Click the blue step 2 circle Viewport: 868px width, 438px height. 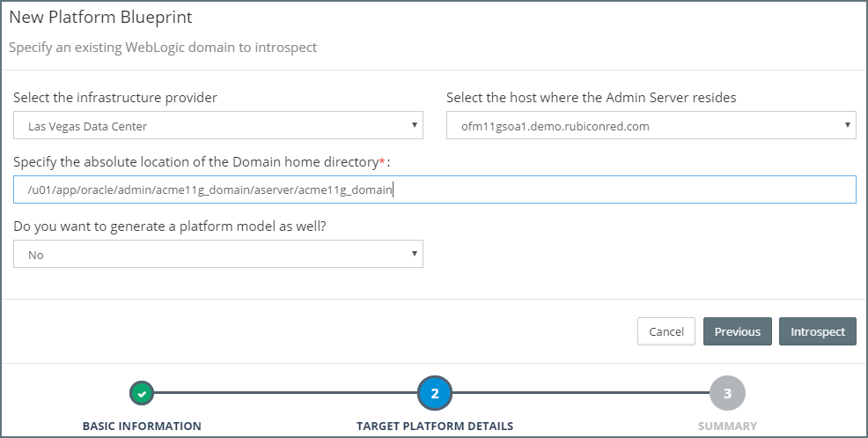click(x=435, y=393)
